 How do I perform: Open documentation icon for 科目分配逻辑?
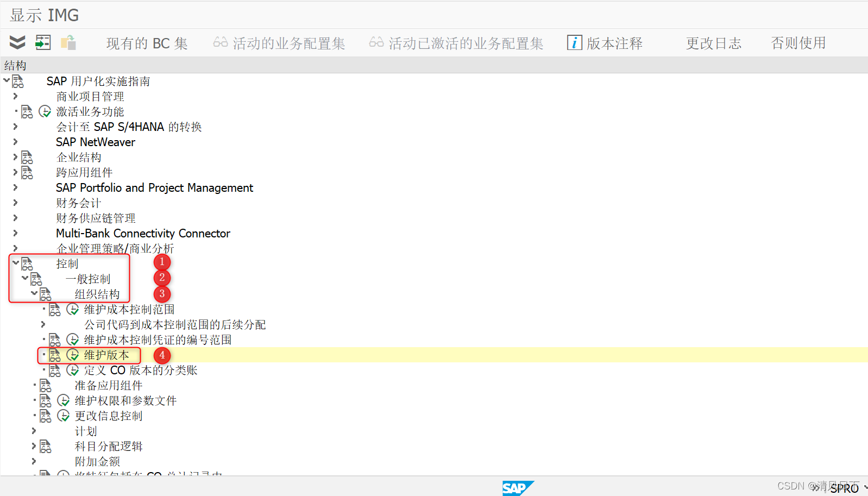point(46,447)
